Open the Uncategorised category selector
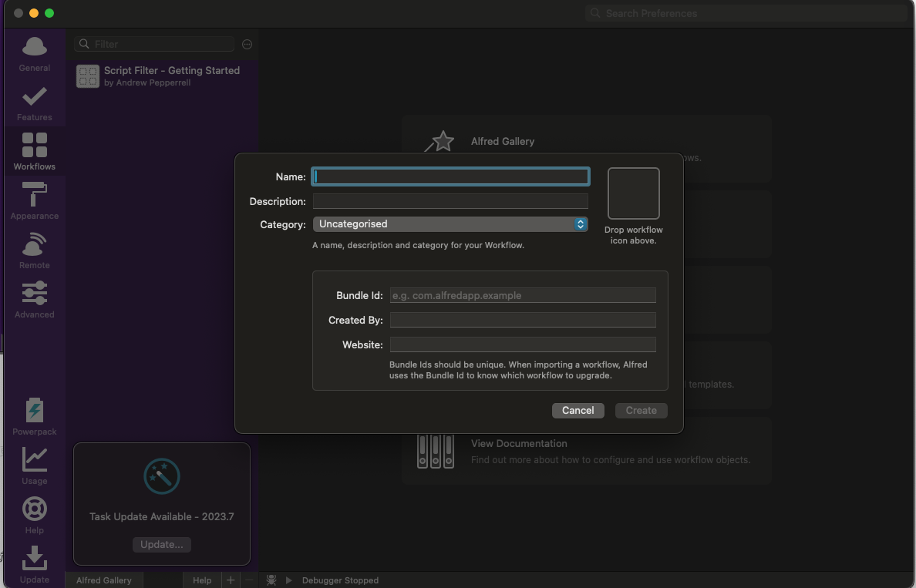 click(x=450, y=224)
